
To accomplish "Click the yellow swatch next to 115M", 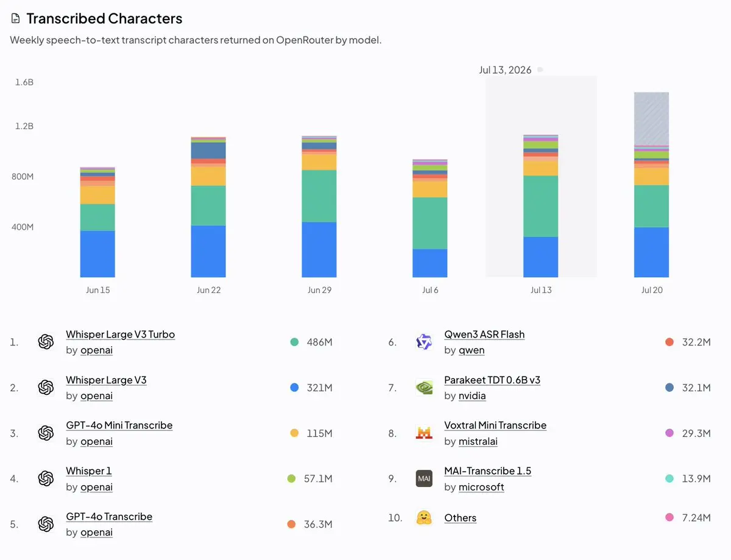I will [295, 433].
